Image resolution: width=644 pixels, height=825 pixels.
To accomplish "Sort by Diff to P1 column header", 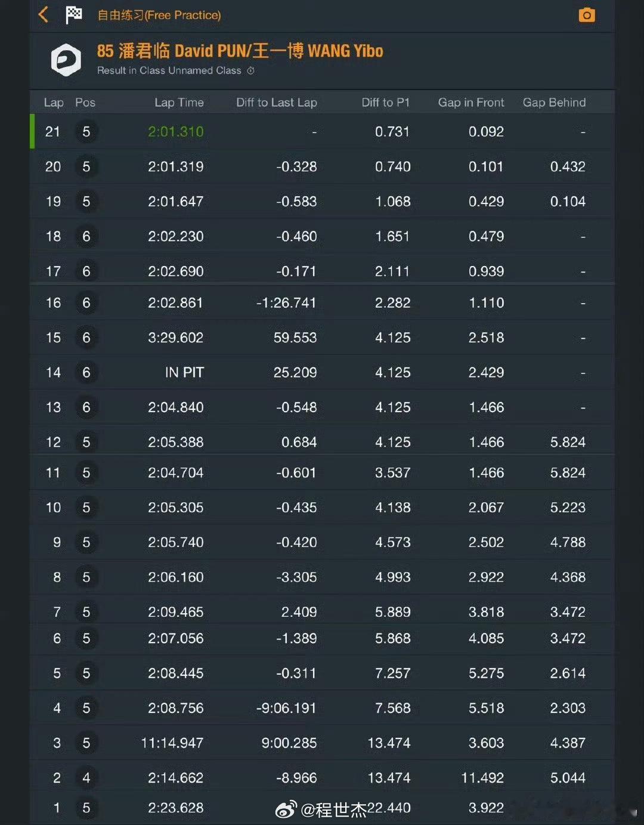I will pos(385,102).
